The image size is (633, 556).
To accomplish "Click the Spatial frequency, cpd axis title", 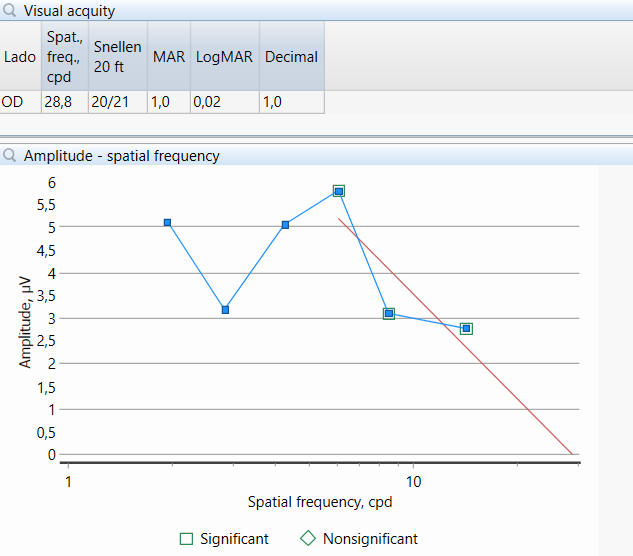I will [320, 502].
